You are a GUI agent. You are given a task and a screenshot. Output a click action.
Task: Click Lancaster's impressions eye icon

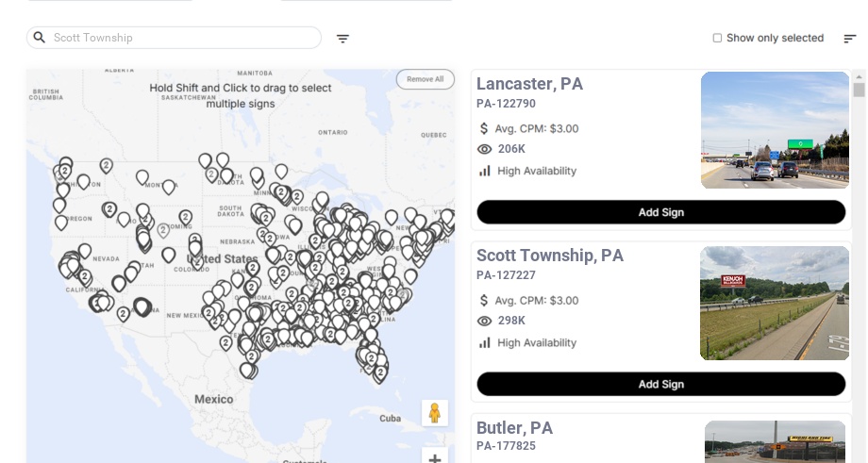click(485, 149)
